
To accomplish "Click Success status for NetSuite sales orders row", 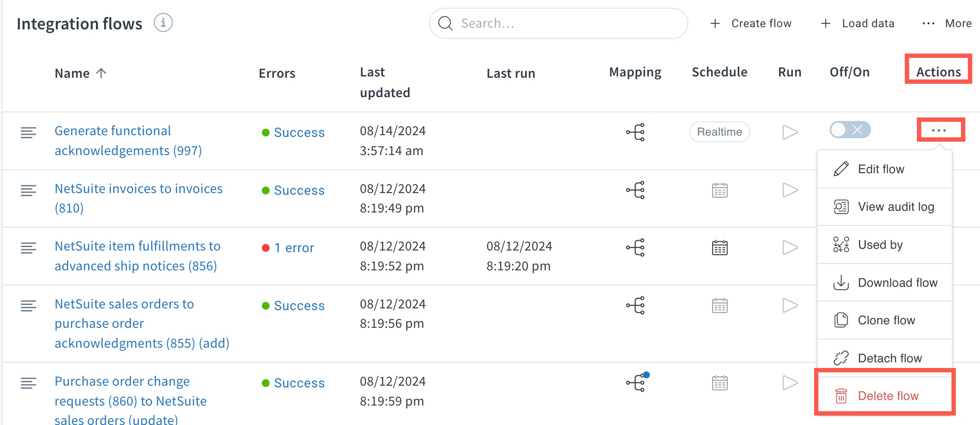I will [293, 305].
